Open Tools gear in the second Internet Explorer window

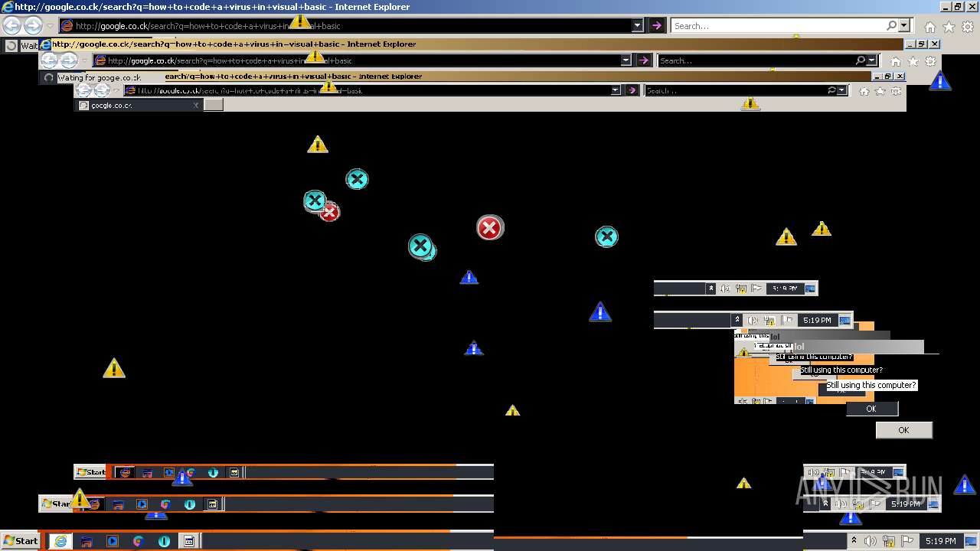coord(931,61)
